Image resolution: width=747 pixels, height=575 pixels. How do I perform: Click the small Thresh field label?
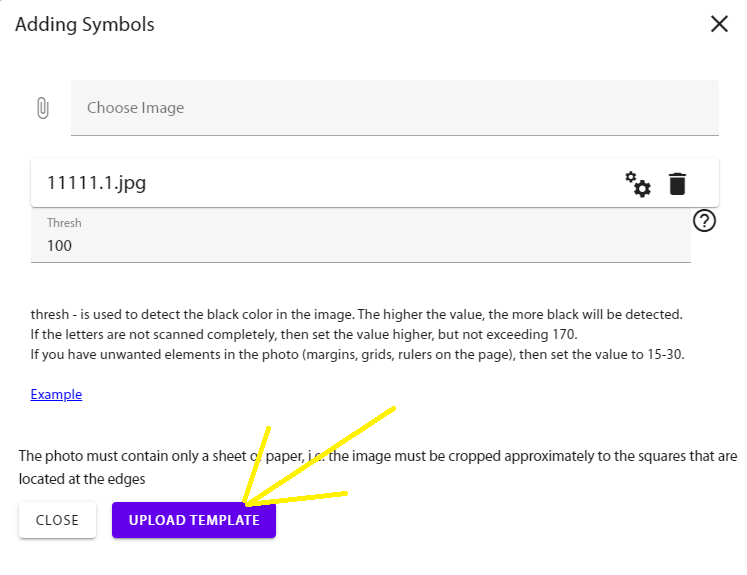click(x=64, y=223)
